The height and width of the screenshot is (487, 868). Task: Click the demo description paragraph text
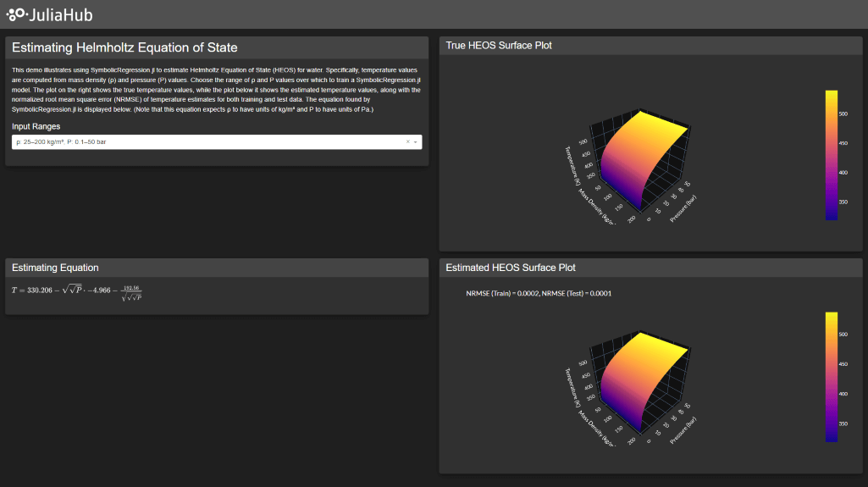216,89
